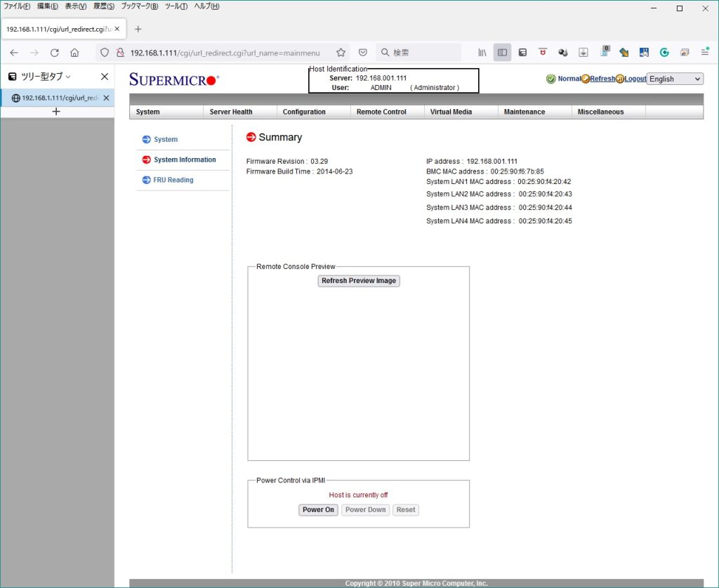Click the BMC MAC address value
The height and width of the screenshot is (588, 719).
point(517,171)
